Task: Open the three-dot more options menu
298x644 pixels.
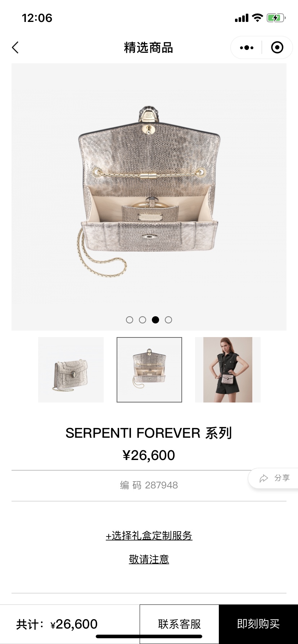Action: click(x=247, y=47)
